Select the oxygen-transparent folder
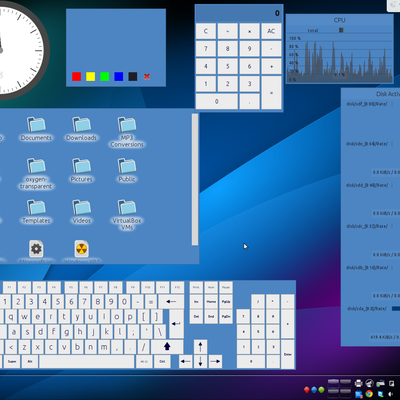The image size is (400, 400). pyautogui.click(x=36, y=174)
